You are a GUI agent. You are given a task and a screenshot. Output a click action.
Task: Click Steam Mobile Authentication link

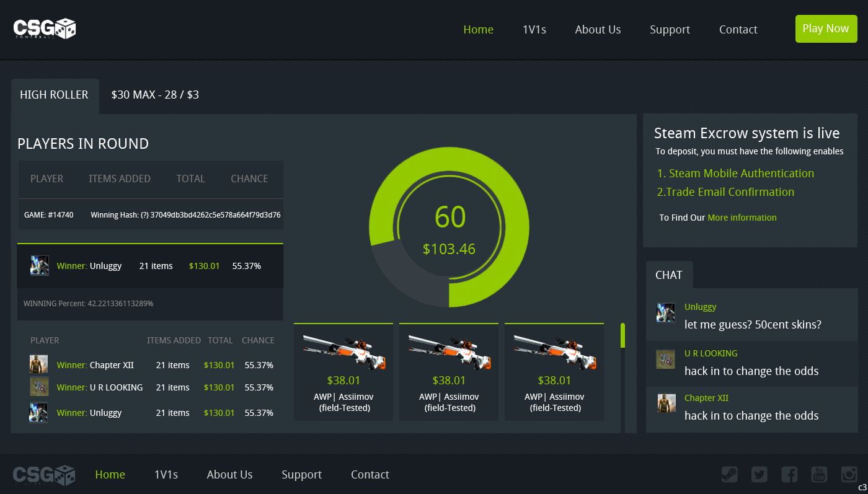736,174
